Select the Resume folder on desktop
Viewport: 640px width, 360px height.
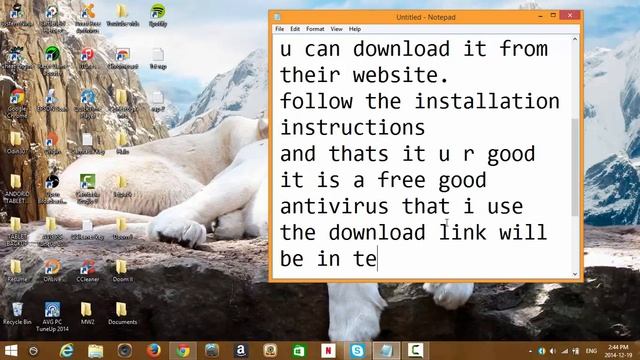click(17, 271)
